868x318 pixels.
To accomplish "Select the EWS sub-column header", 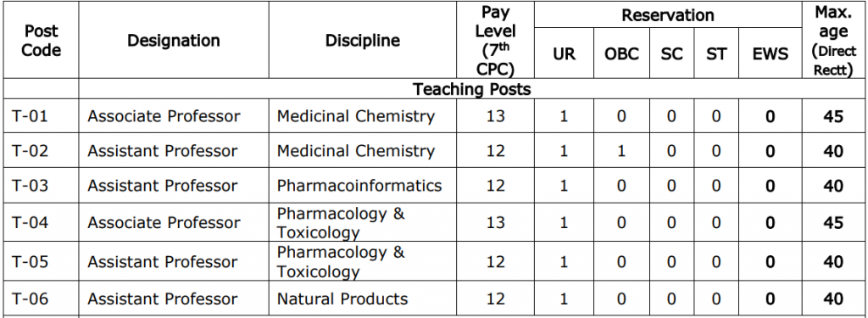I will (x=770, y=53).
